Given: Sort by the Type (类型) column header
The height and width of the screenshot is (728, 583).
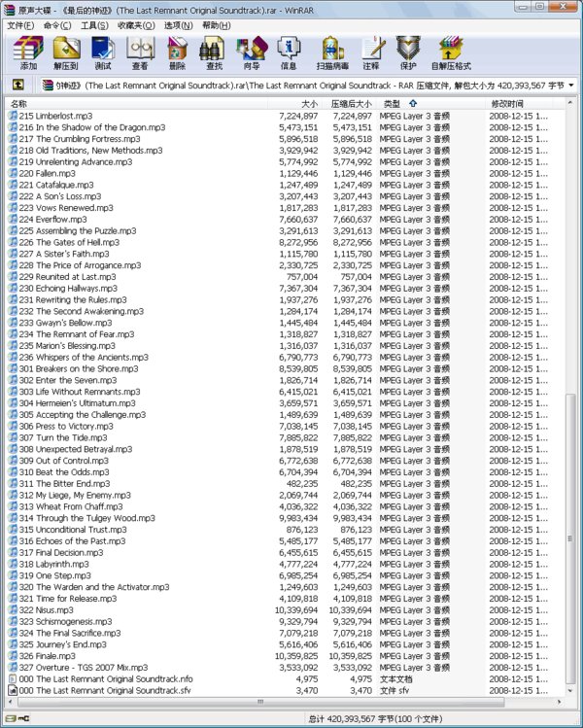Looking at the screenshot, I should [430, 104].
